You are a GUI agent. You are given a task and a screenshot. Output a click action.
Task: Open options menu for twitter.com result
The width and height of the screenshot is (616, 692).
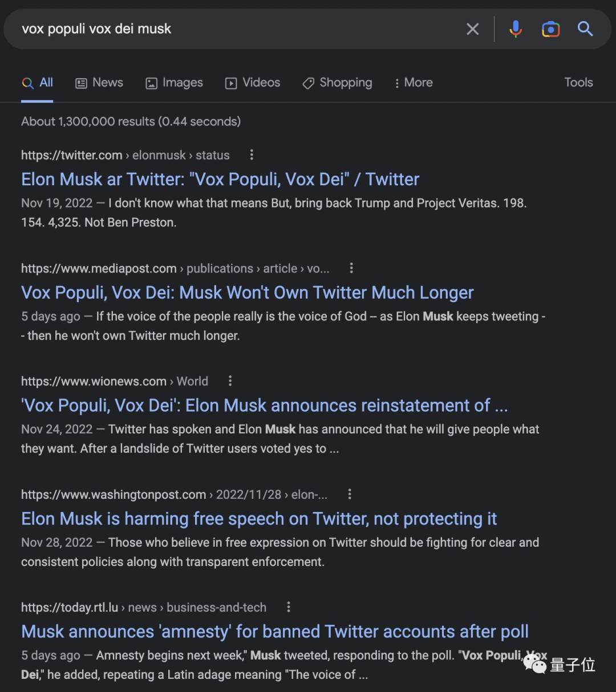[252, 155]
